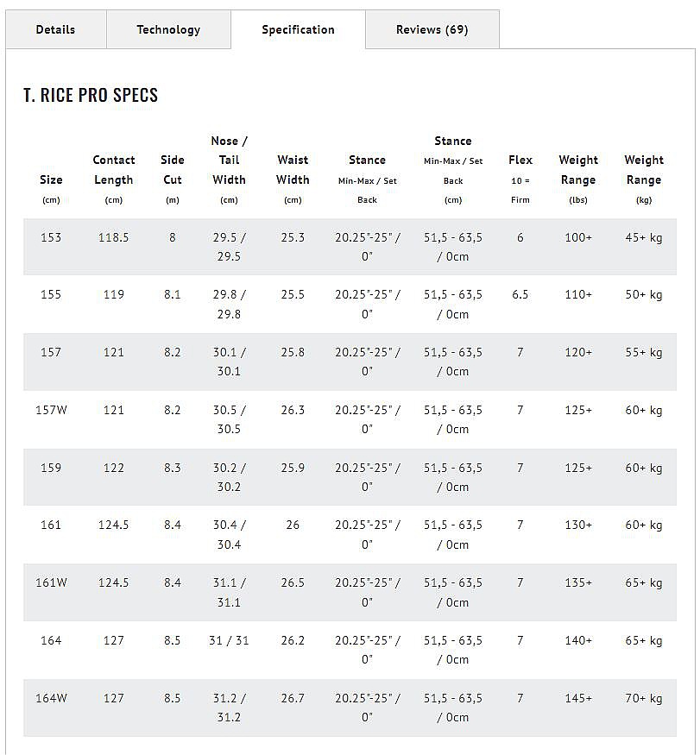The width and height of the screenshot is (700, 755).
Task: Click the Flex column header
Action: 520,160
